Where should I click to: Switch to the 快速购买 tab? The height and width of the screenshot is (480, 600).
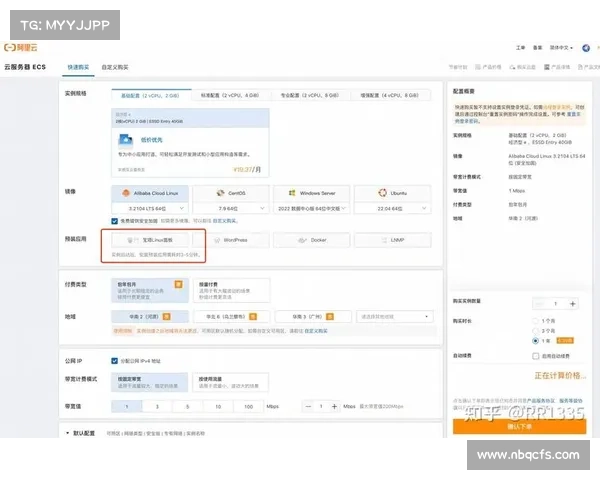[x=78, y=67]
